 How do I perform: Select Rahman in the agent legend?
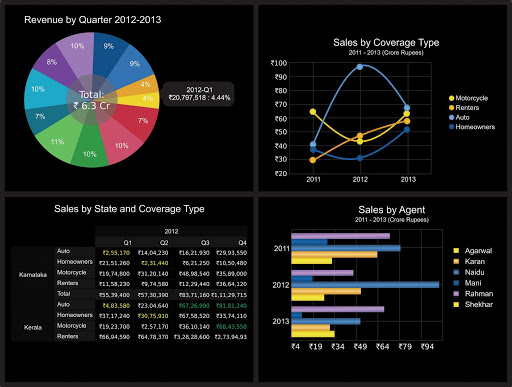pyautogui.click(x=473, y=294)
